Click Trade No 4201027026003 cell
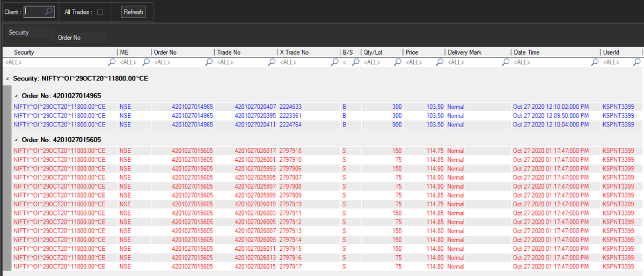This screenshot has height=276, width=644. pos(245,213)
